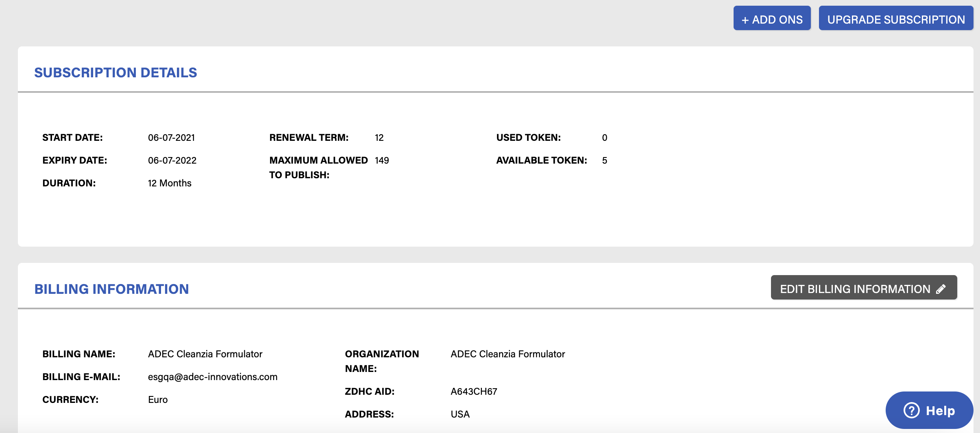Click the billing e-mail address esgqa@adec-innovations.com
Screen dimensions: 980x433
(213, 377)
